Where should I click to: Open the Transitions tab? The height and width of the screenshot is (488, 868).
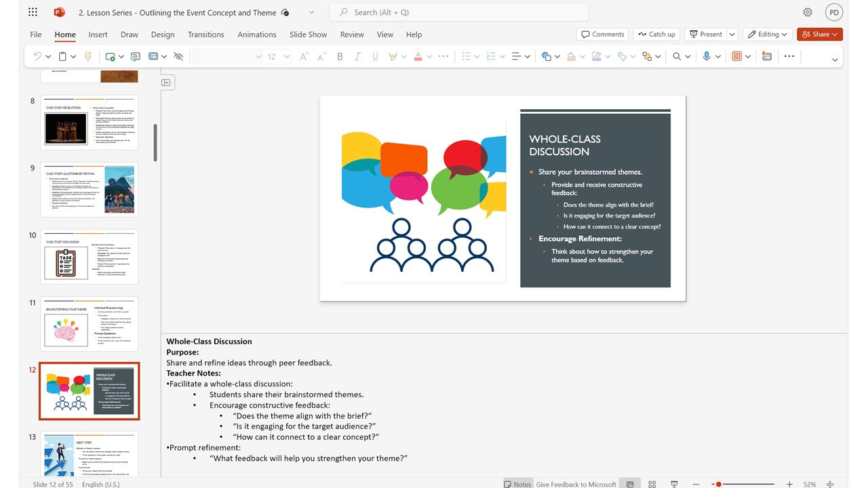205,35
